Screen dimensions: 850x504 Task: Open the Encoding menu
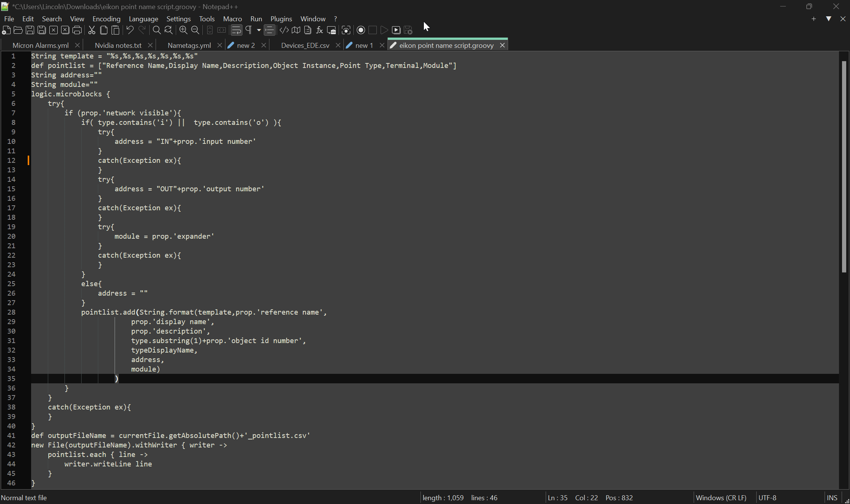[x=107, y=19]
